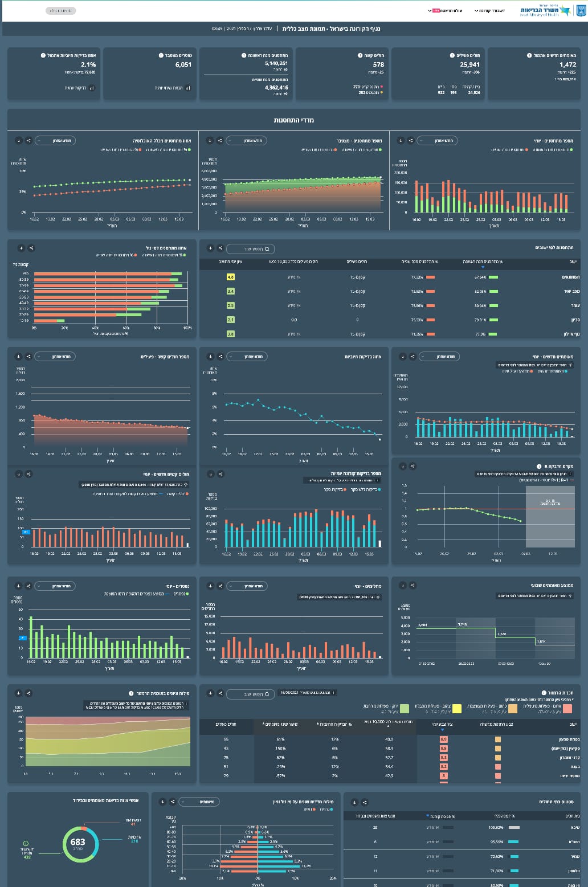The image size is (588, 887).
Task: Expand time range dropdown for positive tests percentage
Action: [246, 357]
